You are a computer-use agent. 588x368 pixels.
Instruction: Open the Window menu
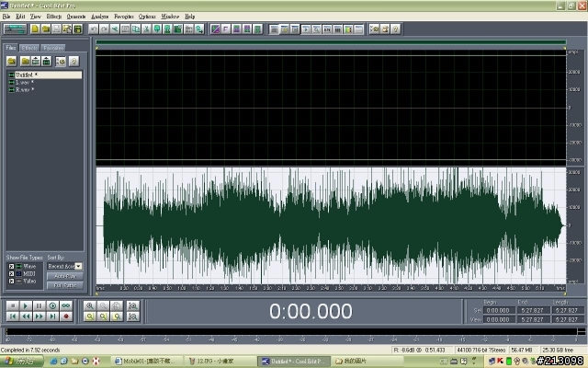(170, 17)
